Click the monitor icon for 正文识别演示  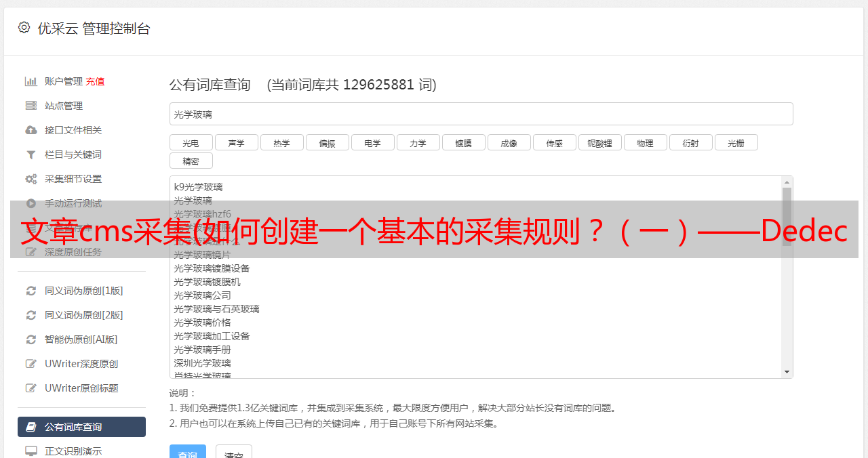31,451
